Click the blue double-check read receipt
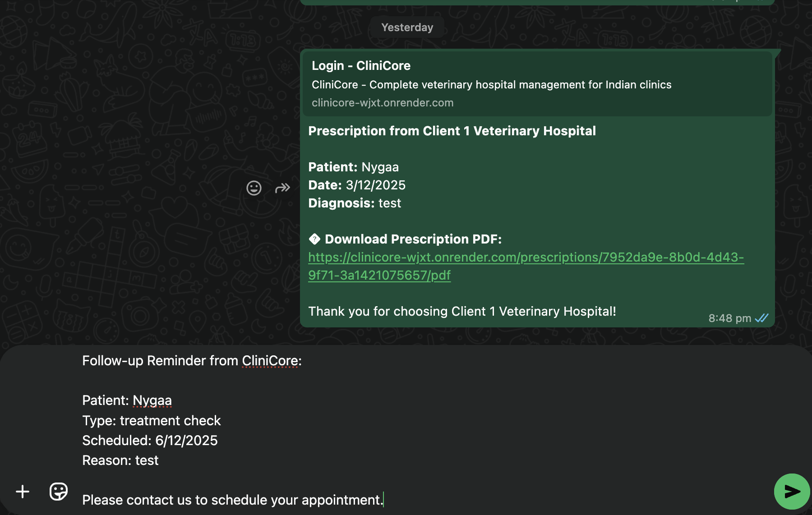812x515 pixels. tap(761, 318)
